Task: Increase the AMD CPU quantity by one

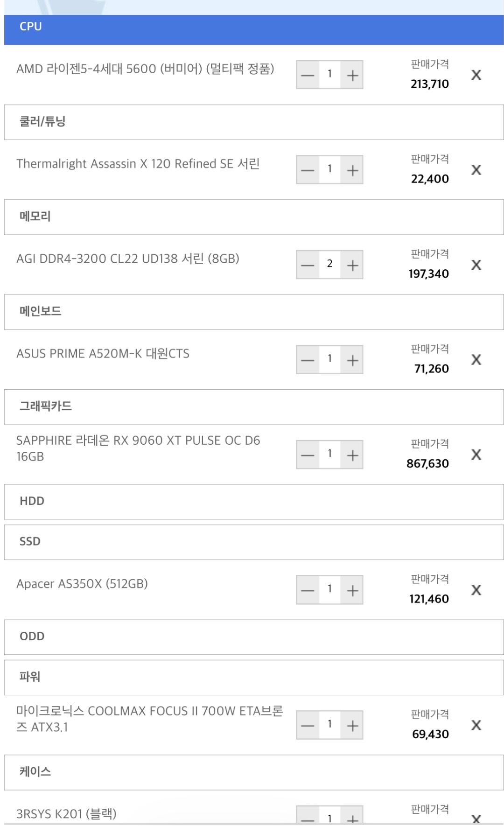Action: pyautogui.click(x=352, y=75)
